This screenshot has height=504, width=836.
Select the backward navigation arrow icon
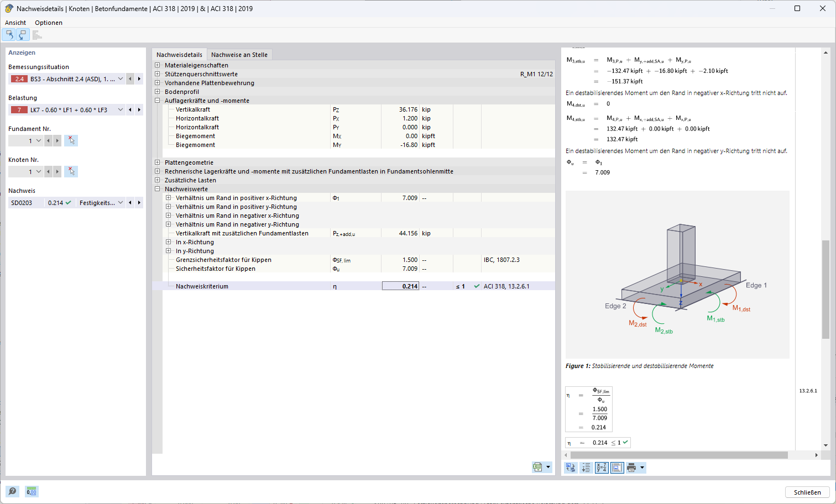coord(9,34)
